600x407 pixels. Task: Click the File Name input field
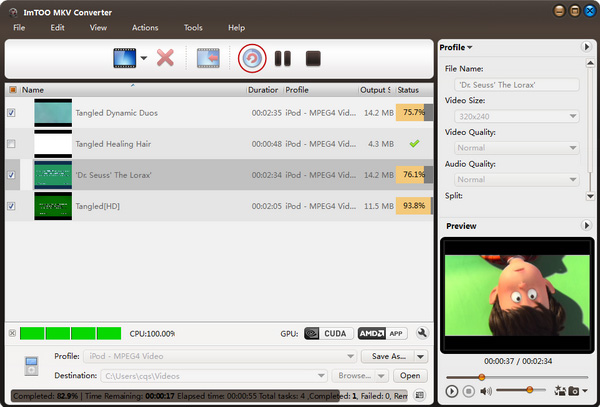(517, 85)
